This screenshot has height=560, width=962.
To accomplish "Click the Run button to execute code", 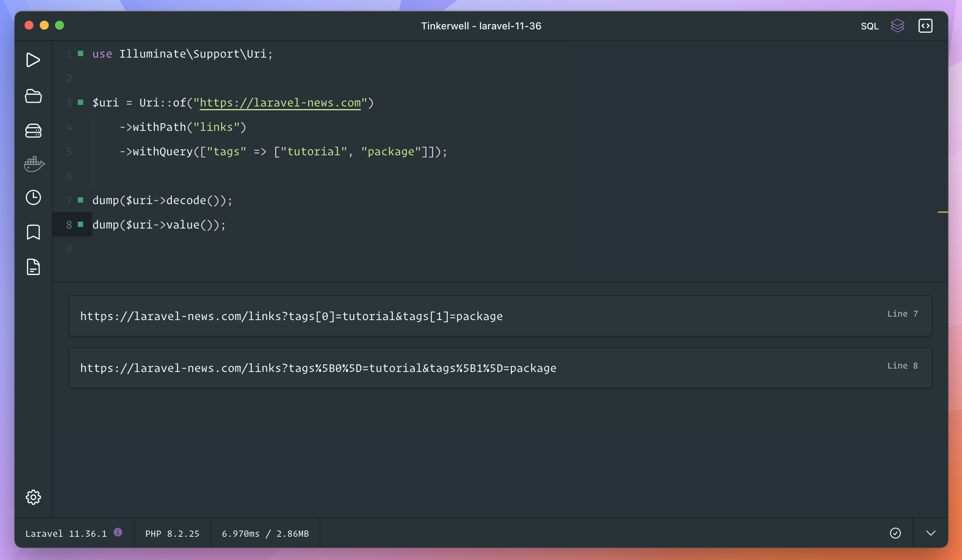I will [x=33, y=60].
